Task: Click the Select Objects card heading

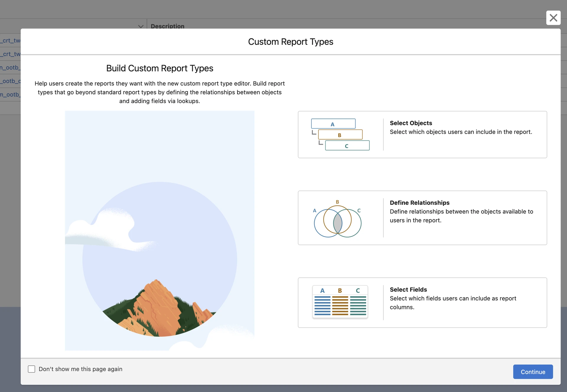Action: pyautogui.click(x=411, y=123)
